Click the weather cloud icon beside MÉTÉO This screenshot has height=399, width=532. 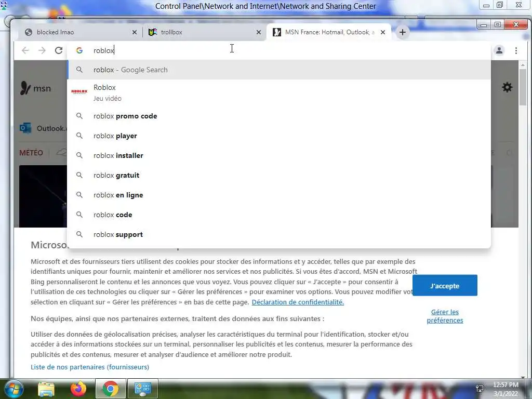[61, 152]
